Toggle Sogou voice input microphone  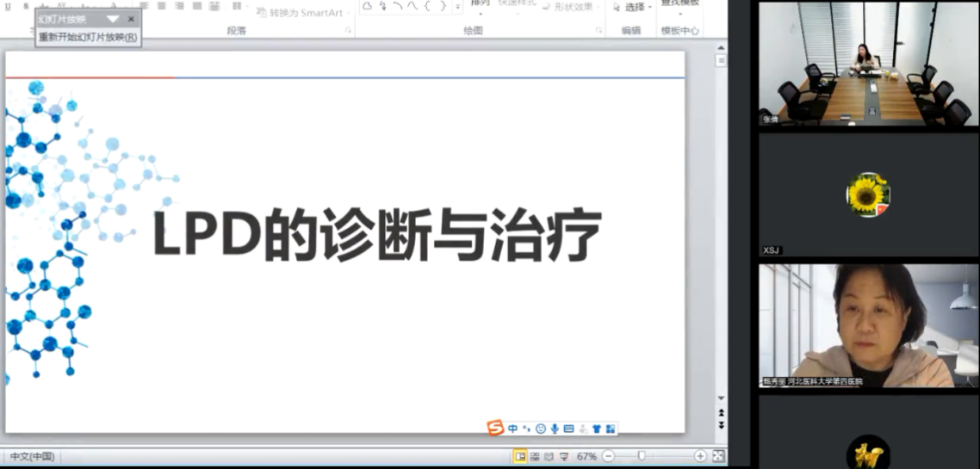pyautogui.click(x=555, y=429)
